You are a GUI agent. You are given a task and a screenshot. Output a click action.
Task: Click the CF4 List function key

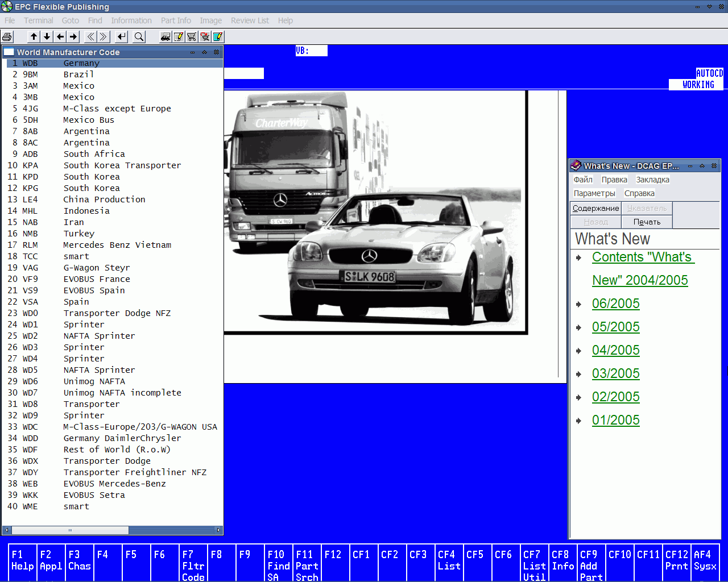449,563
